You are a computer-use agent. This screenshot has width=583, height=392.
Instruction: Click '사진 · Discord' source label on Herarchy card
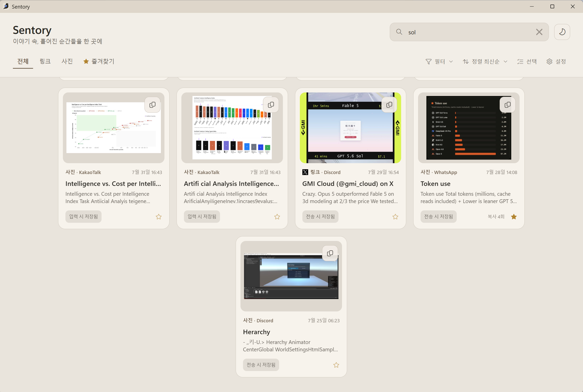point(258,321)
